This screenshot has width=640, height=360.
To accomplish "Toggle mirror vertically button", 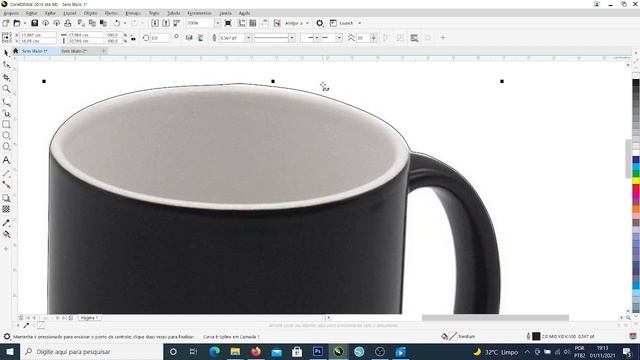I will [x=200, y=38].
